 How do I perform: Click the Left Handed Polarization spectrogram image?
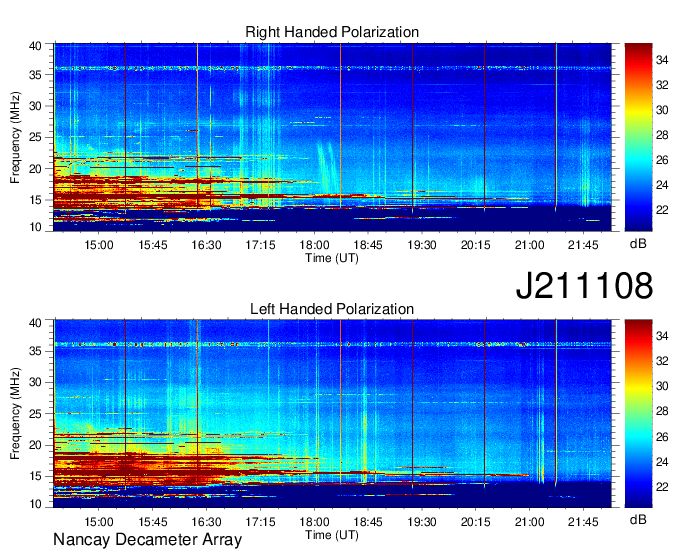[333, 414]
